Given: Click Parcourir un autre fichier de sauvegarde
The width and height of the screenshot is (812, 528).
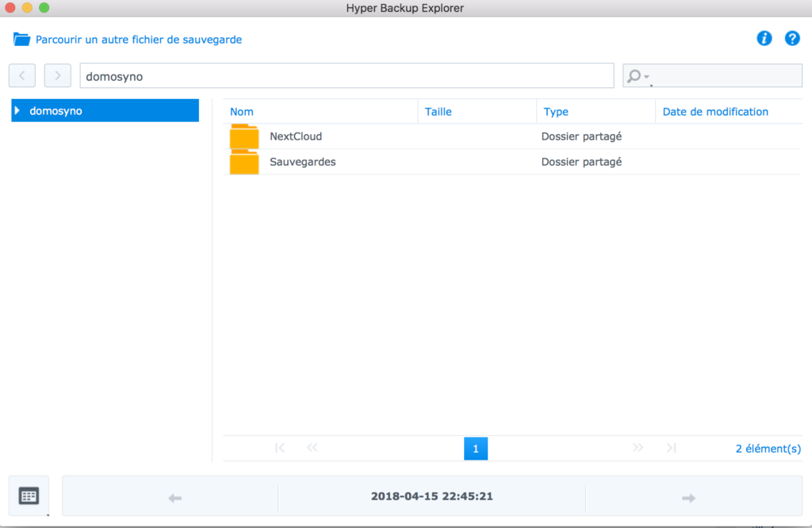Looking at the screenshot, I should (138, 39).
